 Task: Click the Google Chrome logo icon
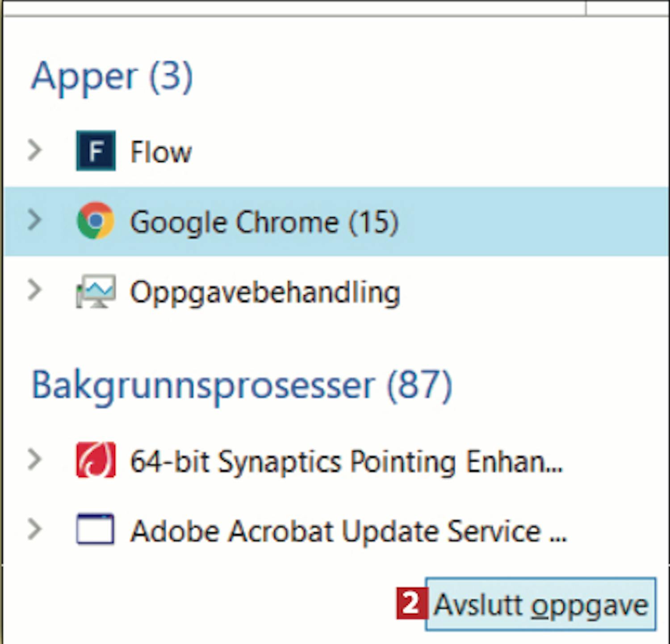(96, 221)
